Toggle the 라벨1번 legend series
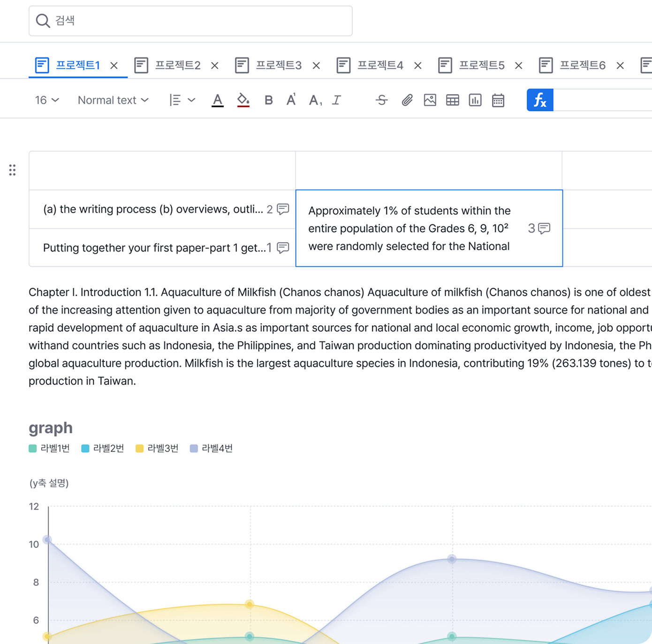Viewport: 652px width, 644px height. click(49, 448)
